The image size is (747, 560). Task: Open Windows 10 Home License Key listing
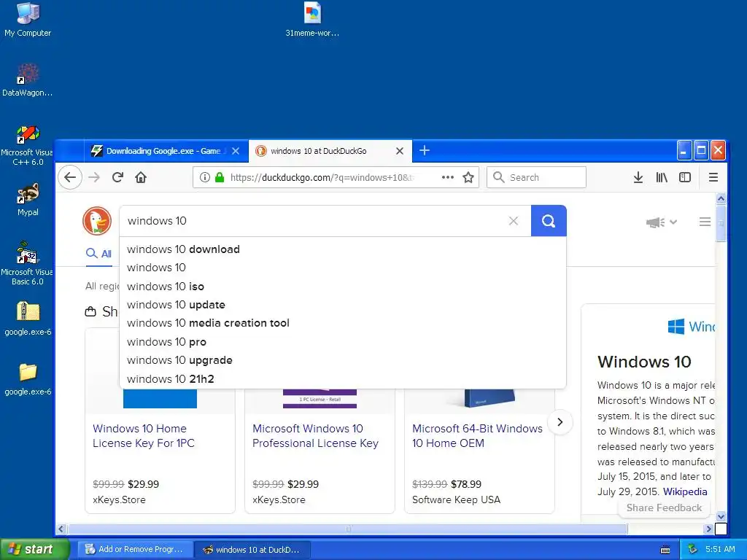pyautogui.click(x=144, y=436)
